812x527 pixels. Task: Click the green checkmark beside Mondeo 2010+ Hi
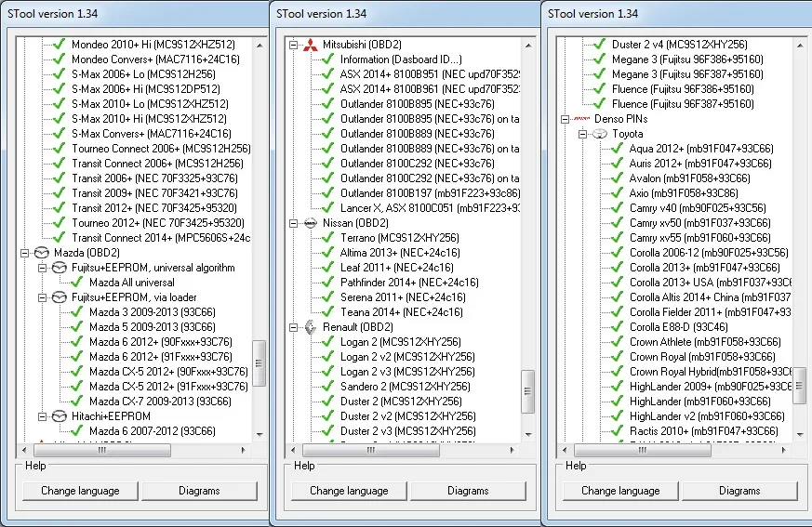coord(59,45)
